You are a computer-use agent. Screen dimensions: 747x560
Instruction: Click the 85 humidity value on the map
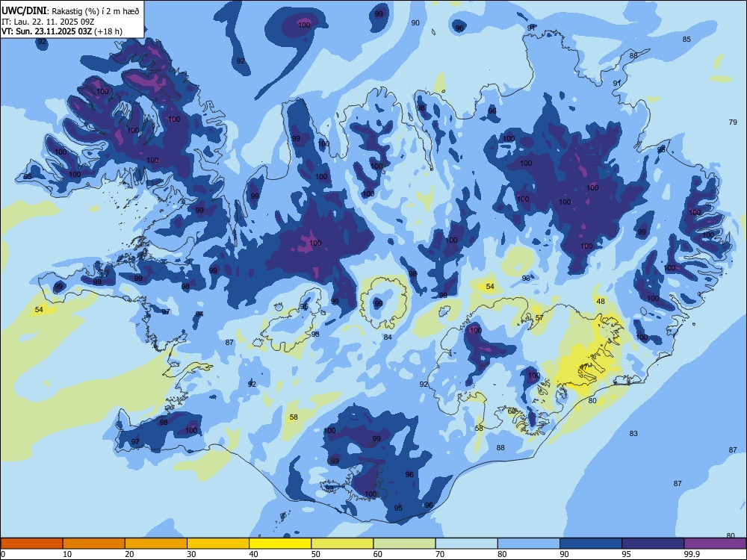coord(686,39)
